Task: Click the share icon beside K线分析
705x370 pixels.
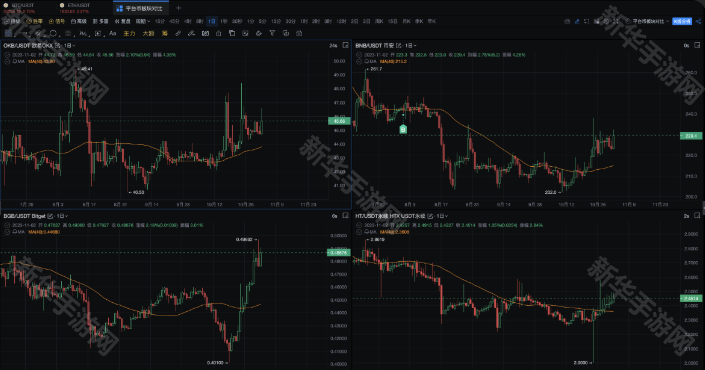Action: point(698,21)
